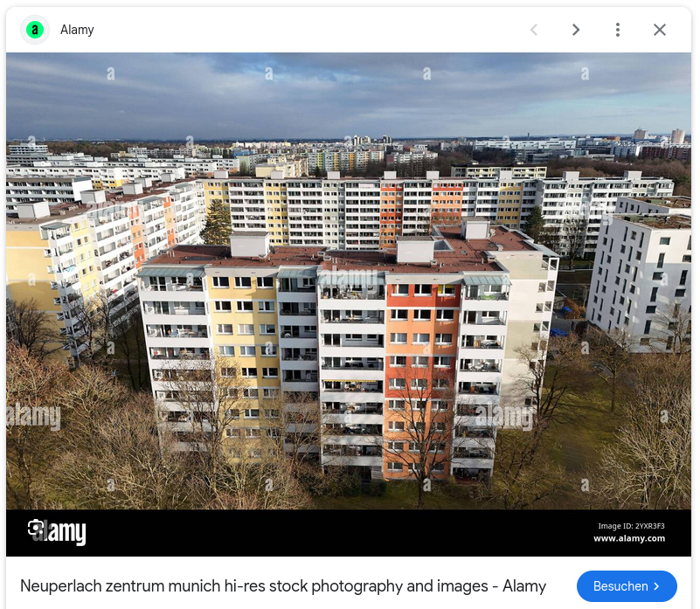Open the three-dot more options menu
This screenshot has width=700, height=609.
pyautogui.click(x=618, y=30)
